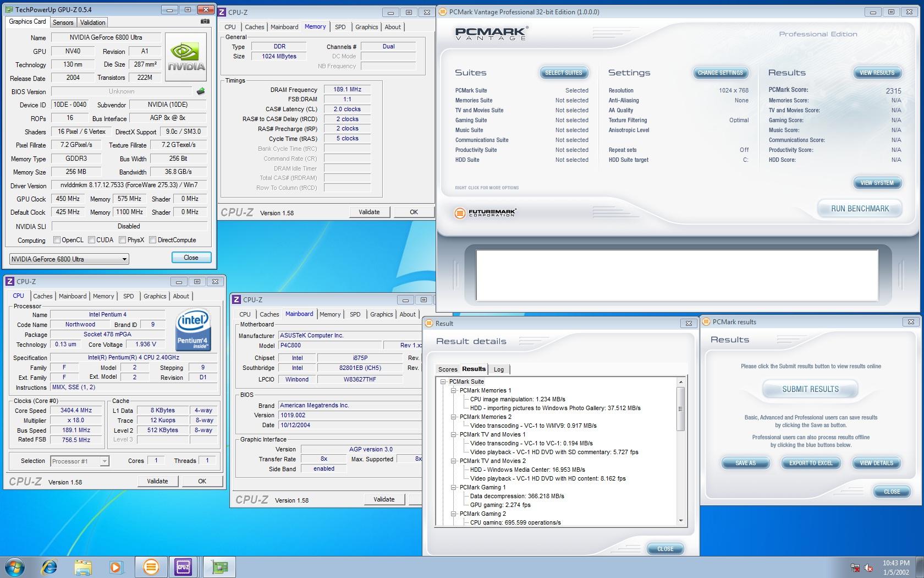Collapse PCMark TV and Movies 2 node
Image resolution: width=924 pixels, height=578 pixels.
click(454, 461)
